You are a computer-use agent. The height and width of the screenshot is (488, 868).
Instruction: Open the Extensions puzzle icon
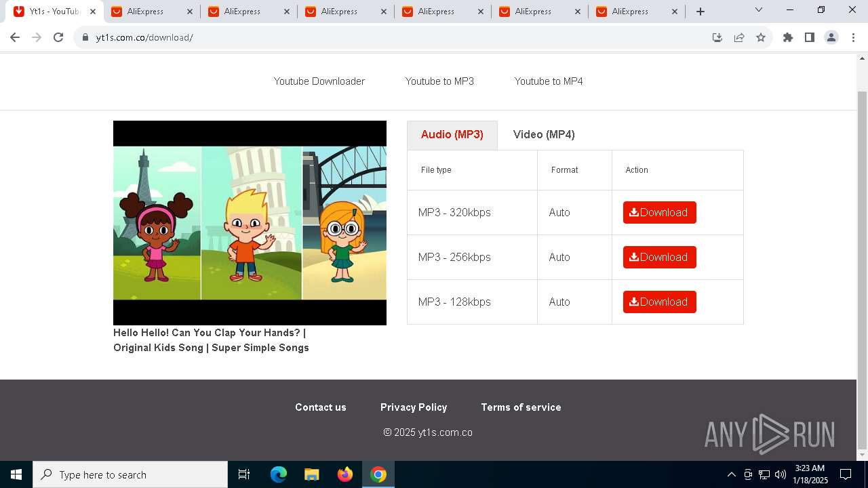(x=788, y=37)
